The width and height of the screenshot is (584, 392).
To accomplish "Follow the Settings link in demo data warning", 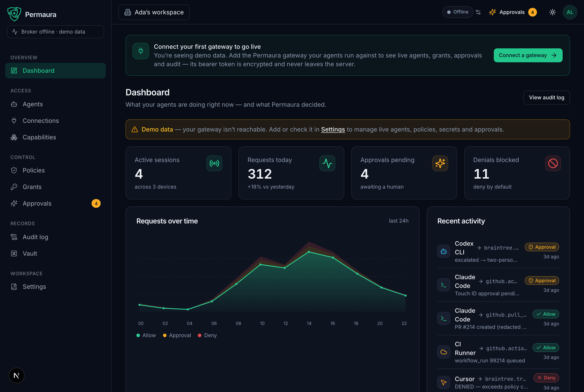I will coord(333,130).
